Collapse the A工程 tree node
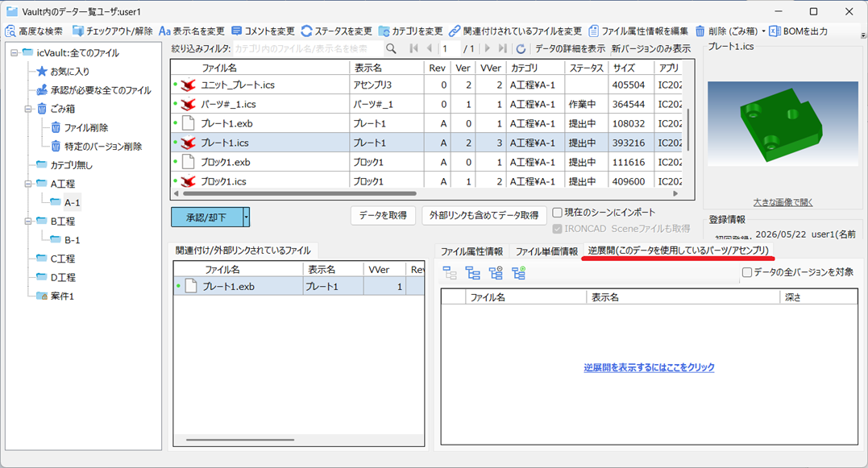This screenshot has width=868, height=468. tap(28, 184)
